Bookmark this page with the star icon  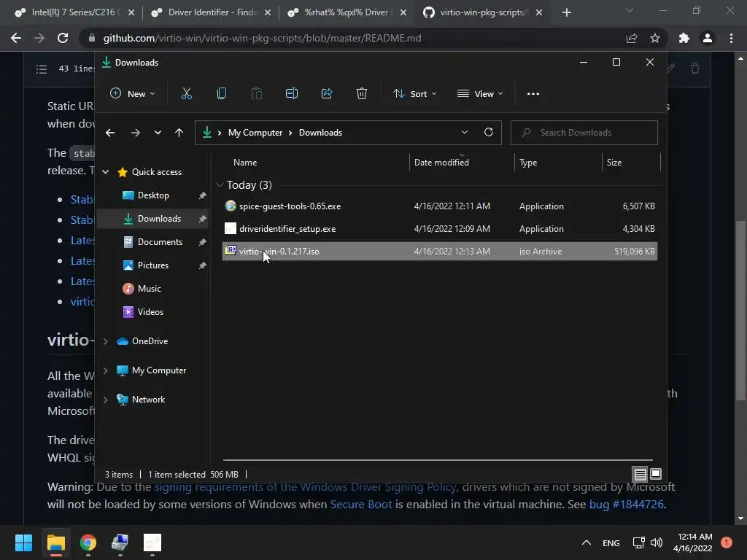(655, 38)
